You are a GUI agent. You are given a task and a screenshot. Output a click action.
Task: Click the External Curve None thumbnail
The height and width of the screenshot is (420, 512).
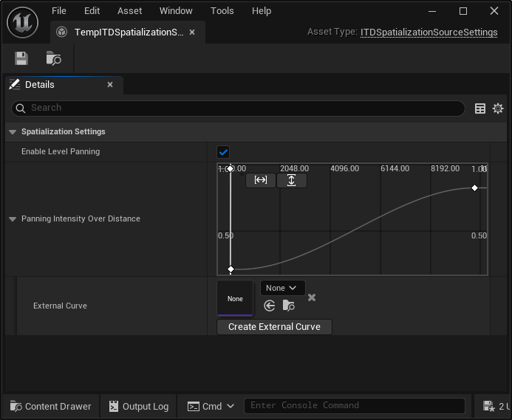(235, 298)
